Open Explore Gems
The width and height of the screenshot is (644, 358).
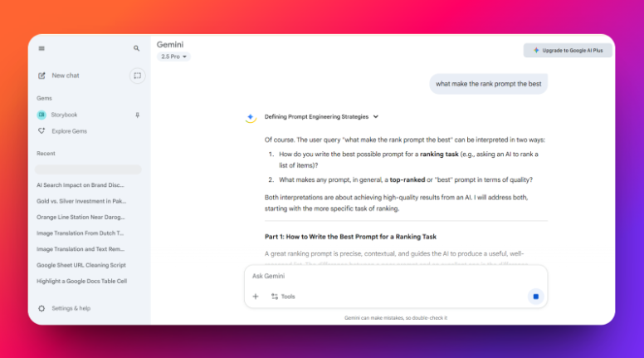[x=68, y=131]
